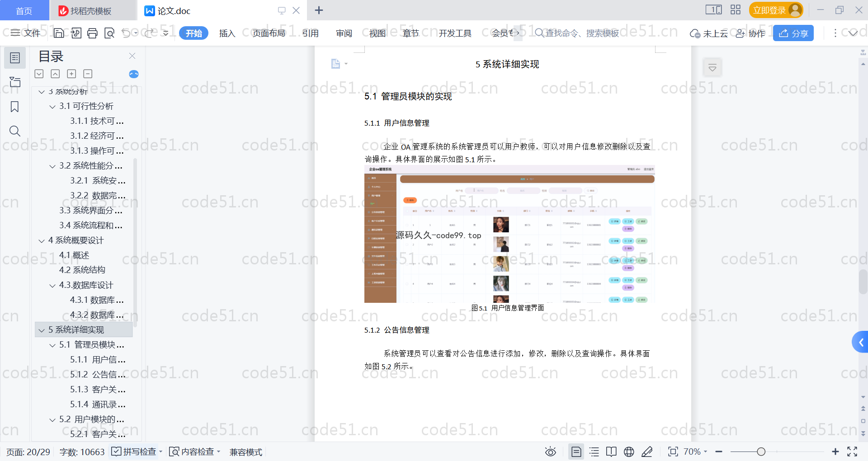This screenshot has height=461, width=868.
Task: Collapse the 4 系统概要设计 outline node
Action: click(x=42, y=241)
